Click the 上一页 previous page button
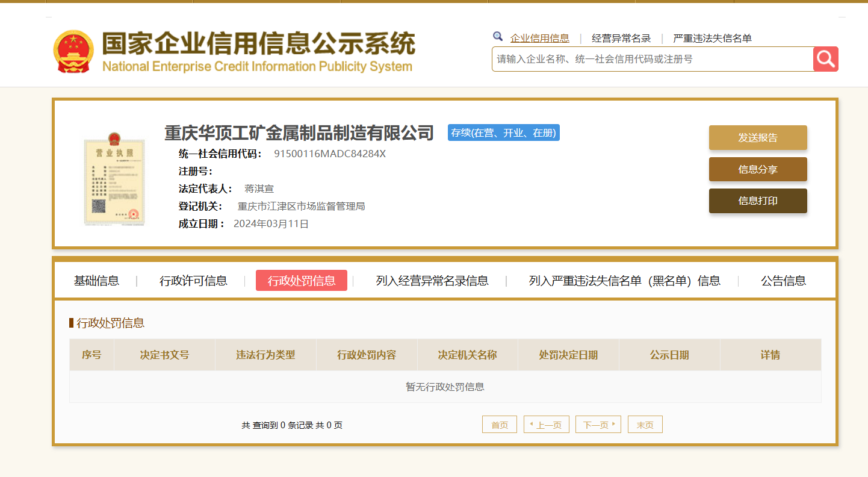 click(547, 425)
